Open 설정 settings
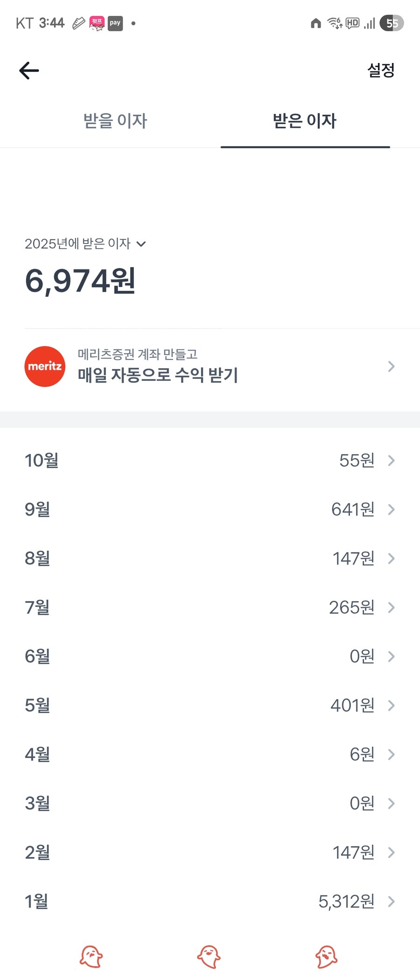 pyautogui.click(x=381, y=70)
